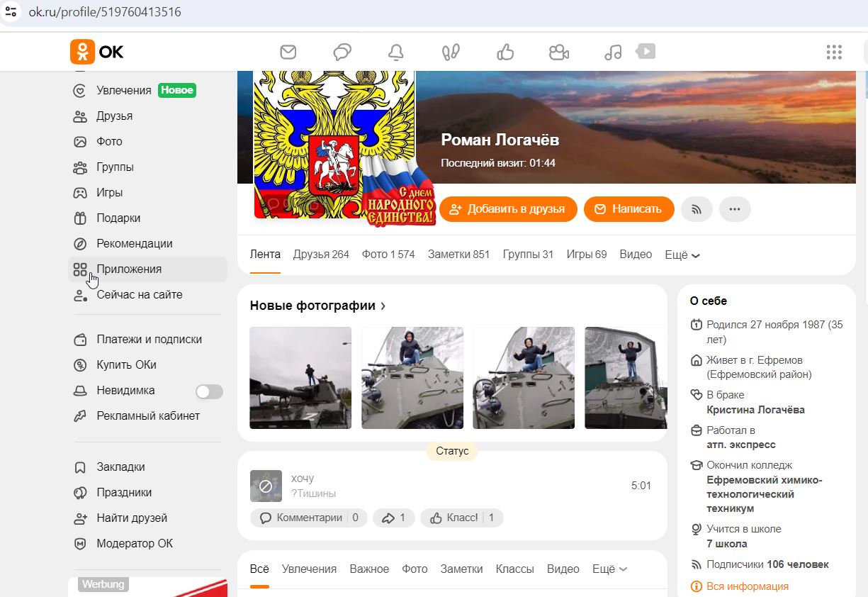Viewport: 868px width, 597px height.
Task: Open the OK logo home link
Action: coord(96,52)
